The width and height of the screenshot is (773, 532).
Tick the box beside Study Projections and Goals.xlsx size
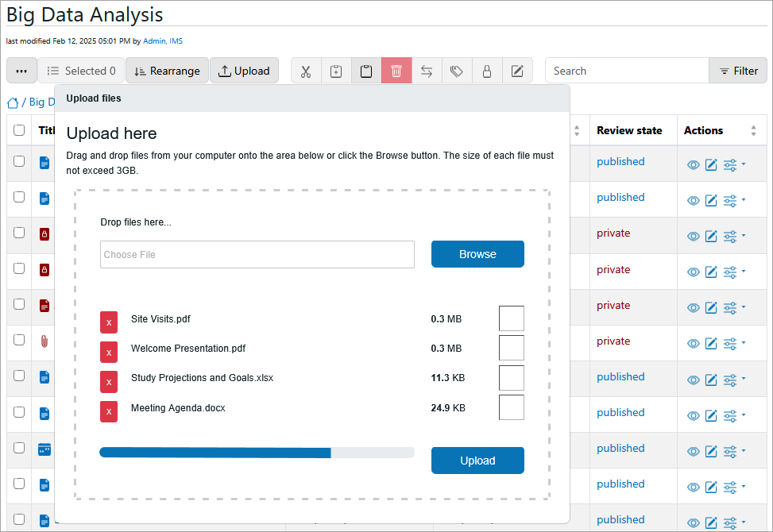[511, 378]
